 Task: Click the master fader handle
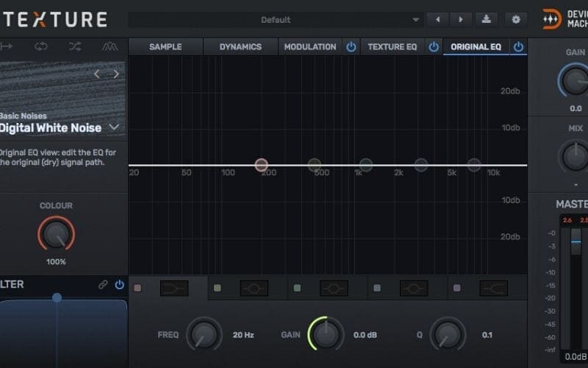[x=576, y=241]
